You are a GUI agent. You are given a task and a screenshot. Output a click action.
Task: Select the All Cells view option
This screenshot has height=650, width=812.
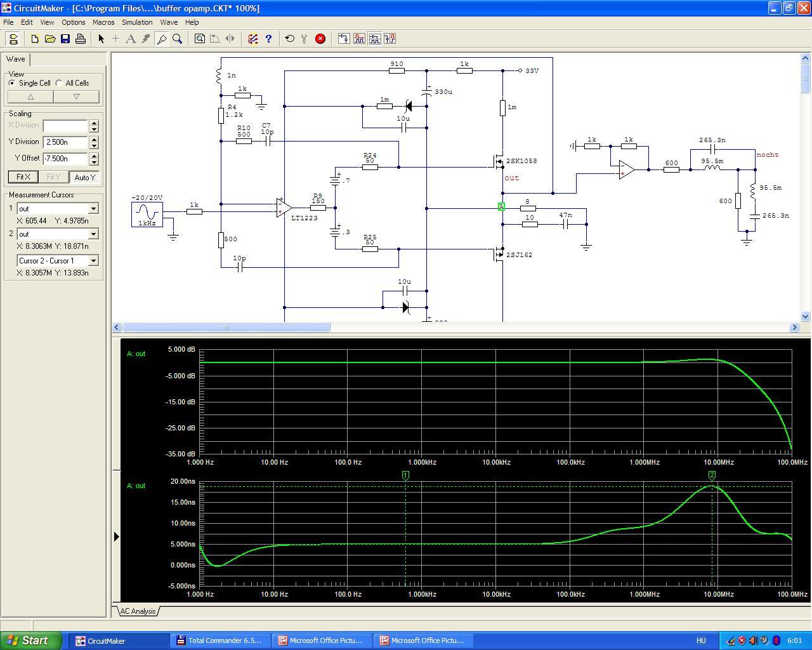59,83
